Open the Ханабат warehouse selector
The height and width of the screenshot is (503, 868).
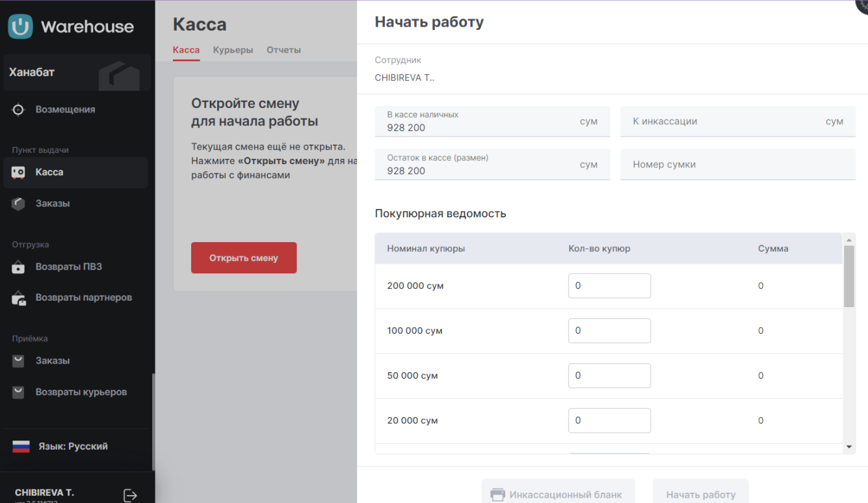(x=77, y=73)
